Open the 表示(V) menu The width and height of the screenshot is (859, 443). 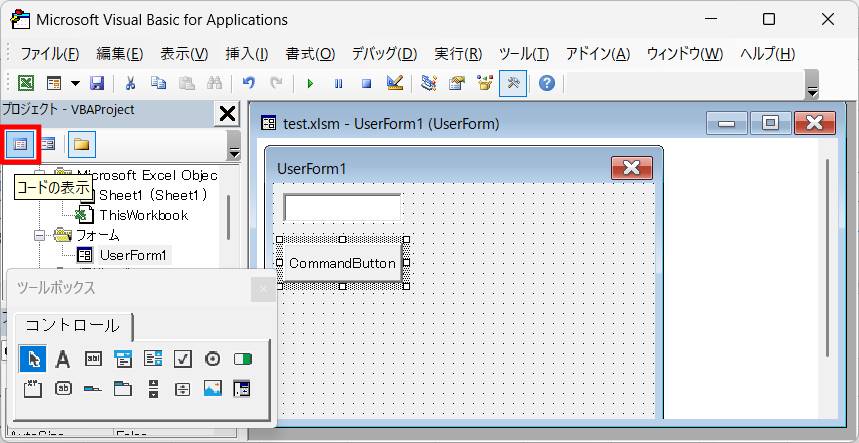click(x=184, y=54)
